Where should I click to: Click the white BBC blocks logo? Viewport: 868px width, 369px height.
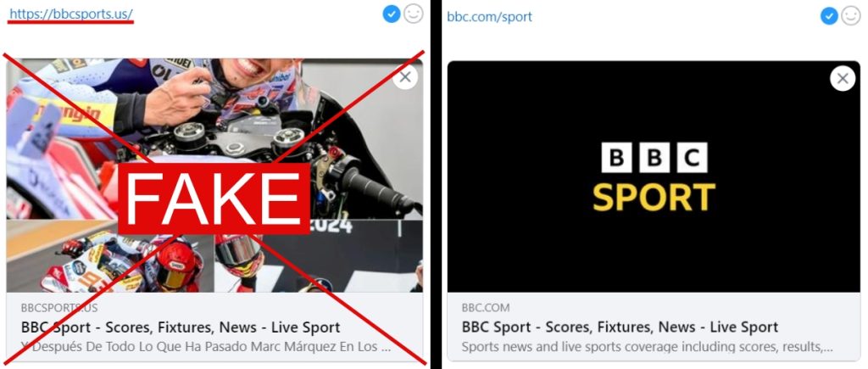(x=654, y=158)
